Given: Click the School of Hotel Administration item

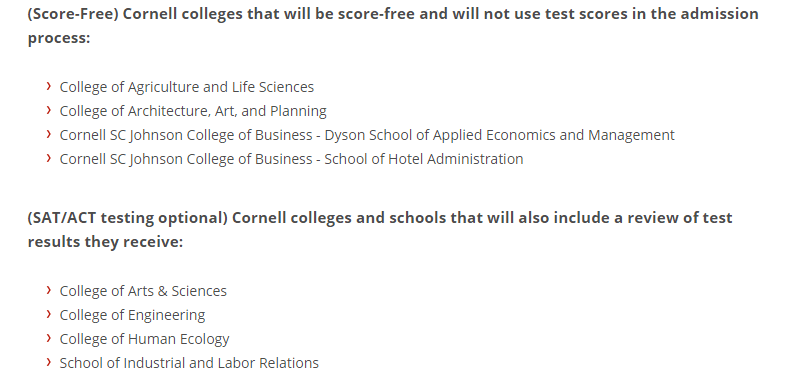Looking at the screenshot, I should (x=291, y=159).
